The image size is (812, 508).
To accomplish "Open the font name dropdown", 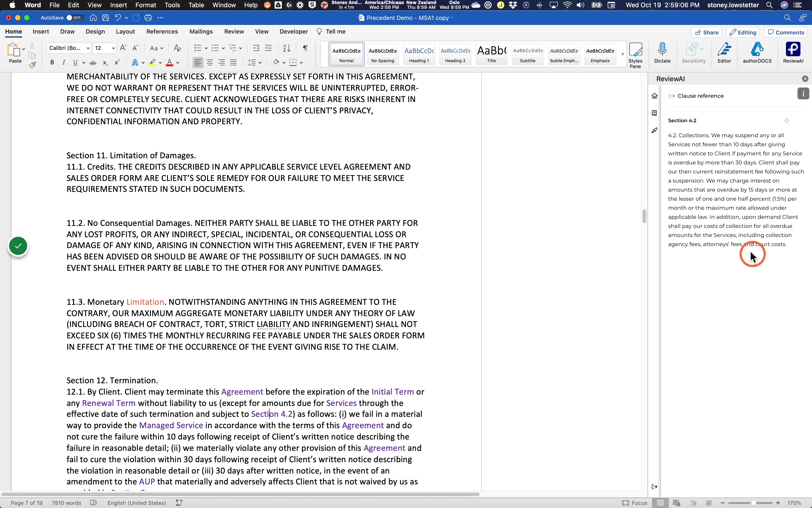I will (88, 48).
